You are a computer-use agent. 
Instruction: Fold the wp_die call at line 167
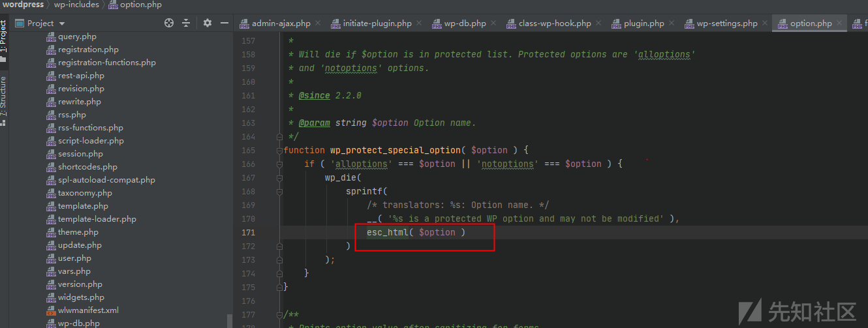[279, 177]
